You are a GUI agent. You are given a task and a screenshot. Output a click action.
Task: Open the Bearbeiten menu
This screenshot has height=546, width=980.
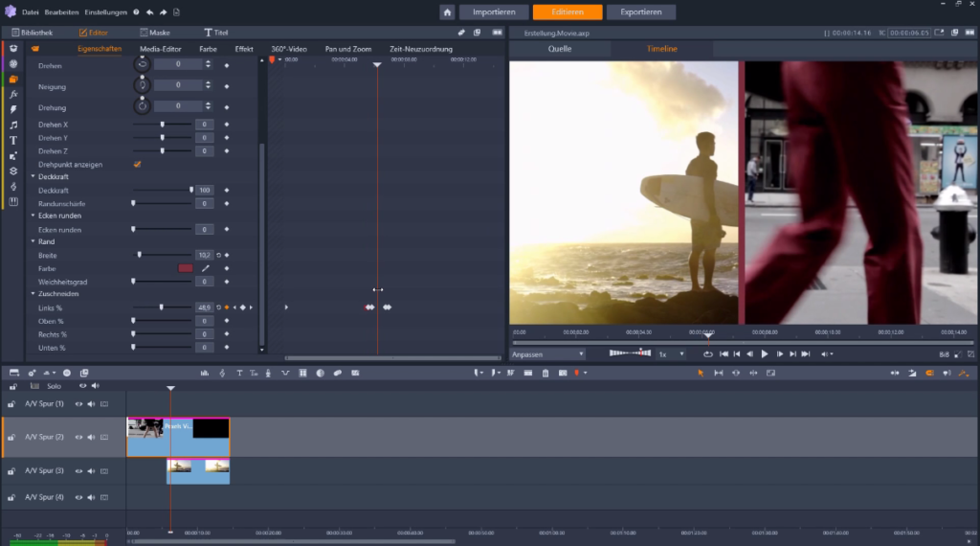pyautogui.click(x=62, y=12)
